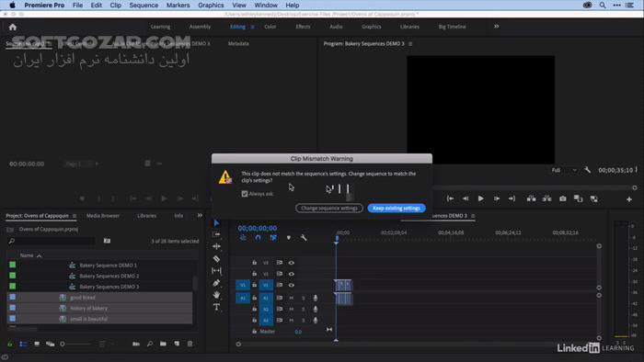Toggle Snap in timeline magnet icon
This screenshot has height=362, width=644.
(258, 238)
